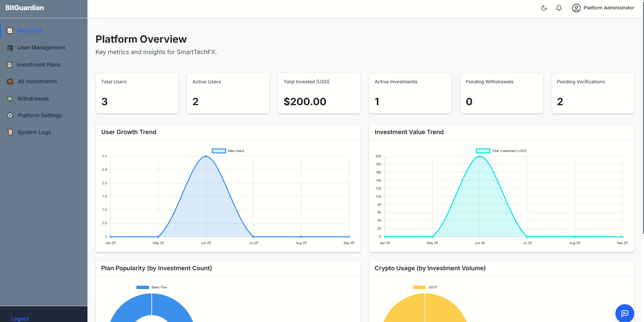
Task: Click the Platform Administrator profile avatar icon
Action: click(x=576, y=8)
